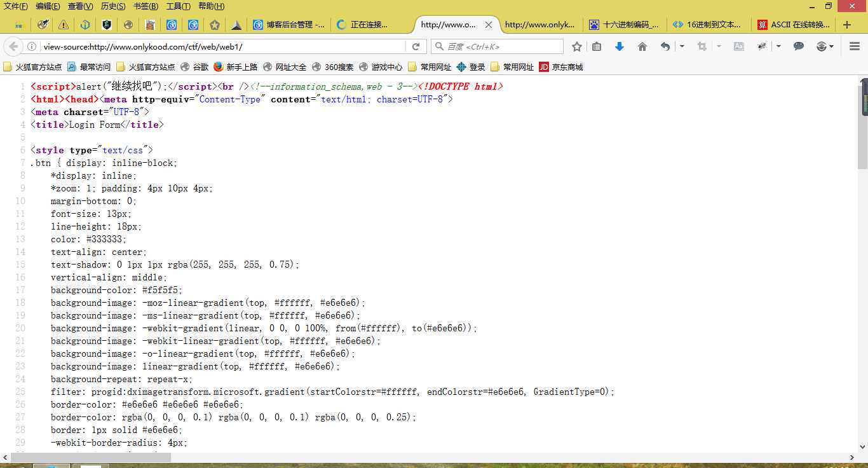Viewport: 868px width, 468px height.
Task: Switch to 正在连接 loading tab
Action: [372, 25]
